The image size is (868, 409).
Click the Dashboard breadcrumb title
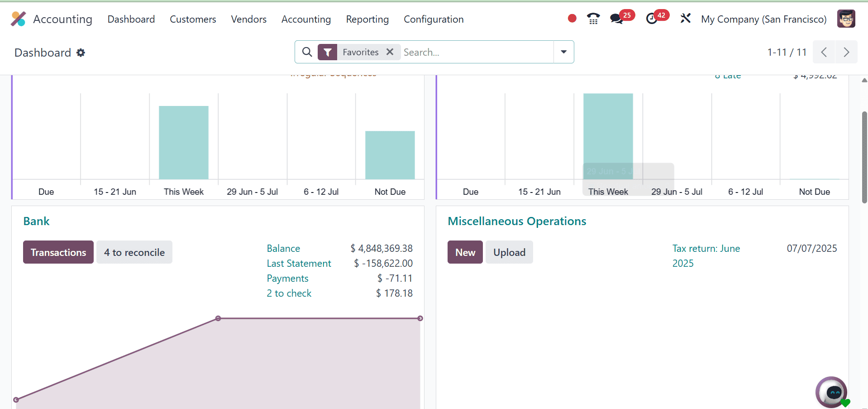pyautogui.click(x=43, y=53)
